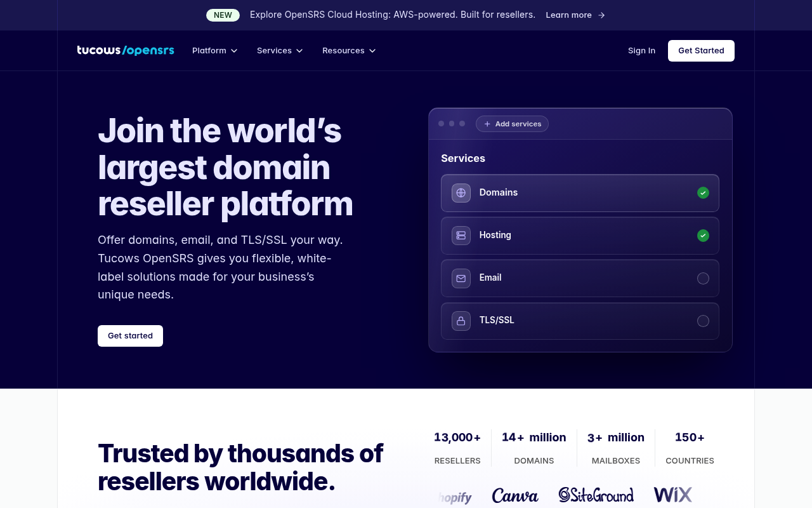812x508 pixels.
Task: Click the 150+ countries statistic
Action: coord(690,448)
